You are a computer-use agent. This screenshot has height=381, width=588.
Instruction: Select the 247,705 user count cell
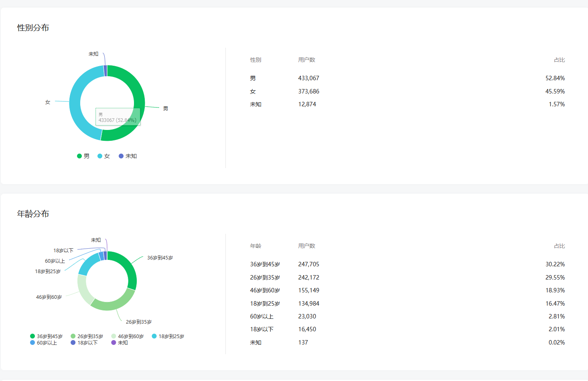[308, 264]
